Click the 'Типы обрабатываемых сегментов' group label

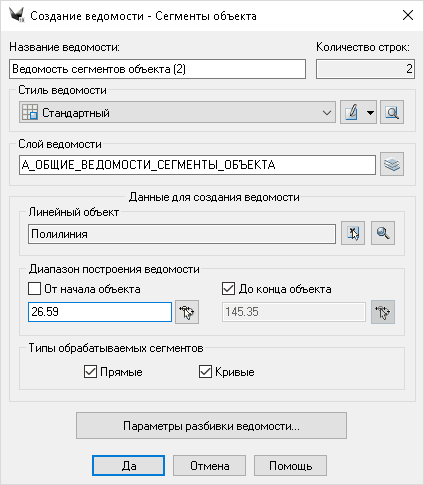pyautogui.click(x=116, y=348)
